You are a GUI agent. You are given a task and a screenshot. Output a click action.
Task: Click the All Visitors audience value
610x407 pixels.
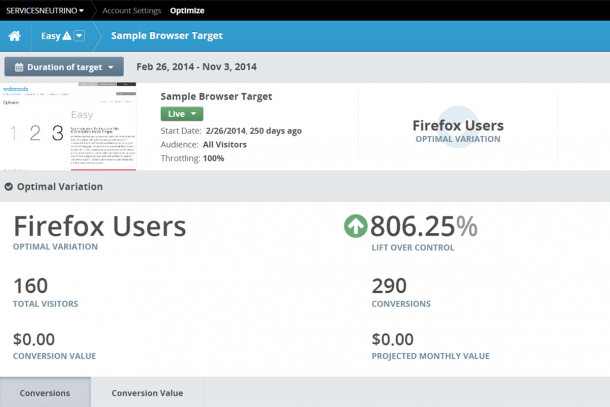click(225, 145)
